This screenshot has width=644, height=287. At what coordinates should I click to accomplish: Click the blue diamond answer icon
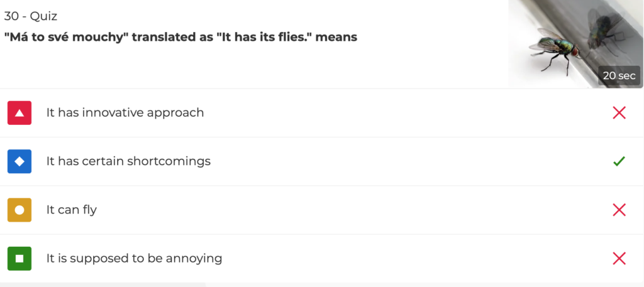point(19,161)
